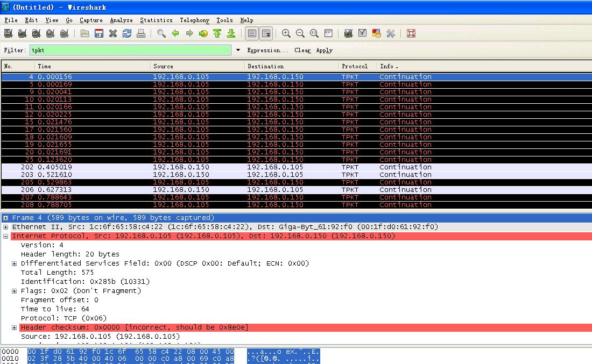The height and width of the screenshot is (364, 592).
Task: Open the list of capture interfaces
Action: 8,33
